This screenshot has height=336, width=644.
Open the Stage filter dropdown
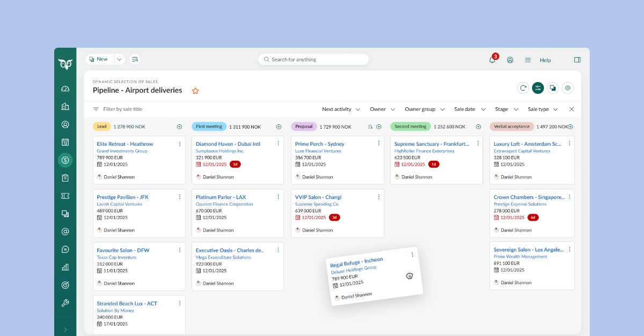(x=507, y=109)
